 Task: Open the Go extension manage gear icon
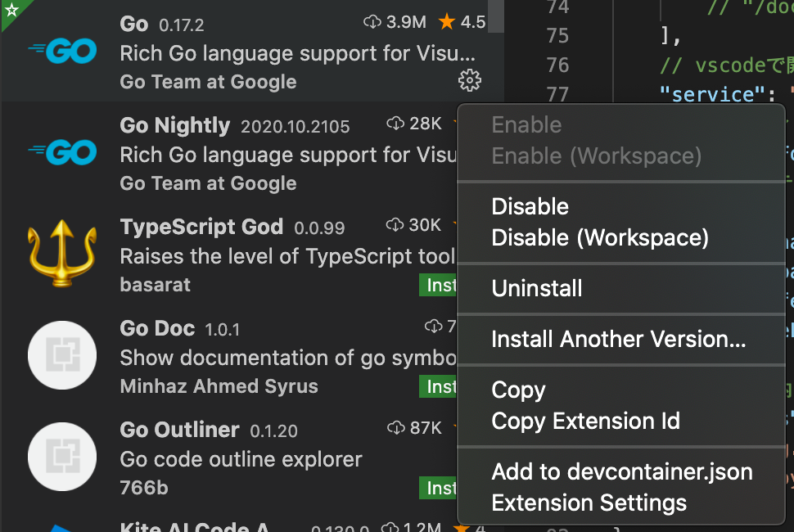point(469,80)
